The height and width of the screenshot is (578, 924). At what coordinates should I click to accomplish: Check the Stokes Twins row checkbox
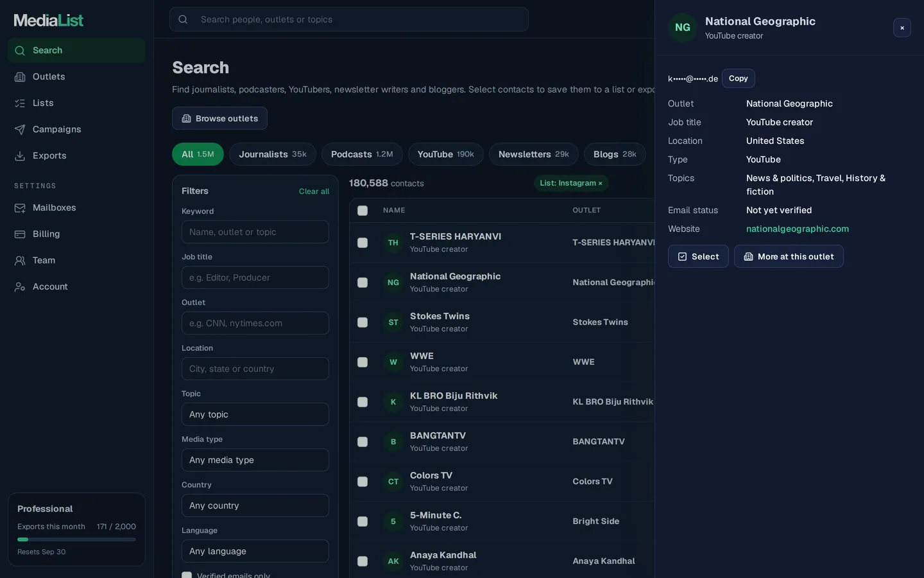[363, 322]
